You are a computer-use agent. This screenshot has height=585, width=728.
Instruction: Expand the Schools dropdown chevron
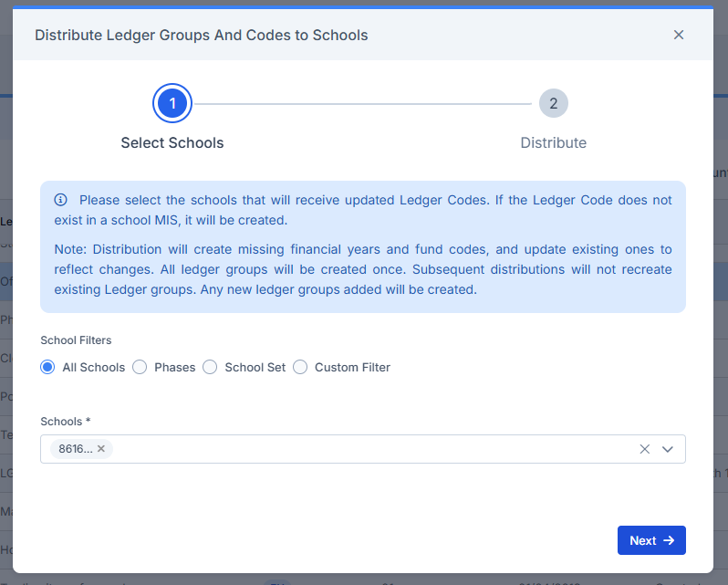click(668, 449)
